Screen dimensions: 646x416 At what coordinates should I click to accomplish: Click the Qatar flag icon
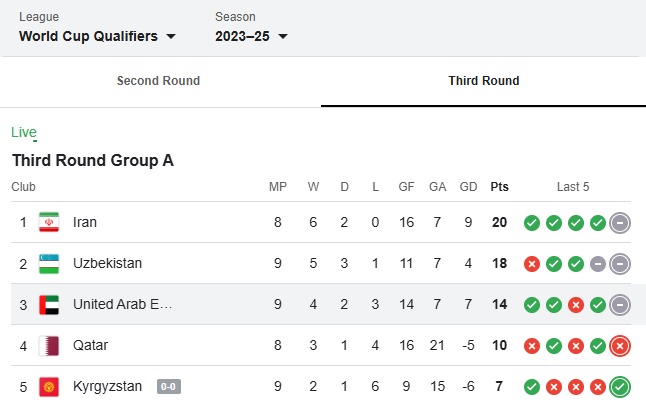[49, 346]
